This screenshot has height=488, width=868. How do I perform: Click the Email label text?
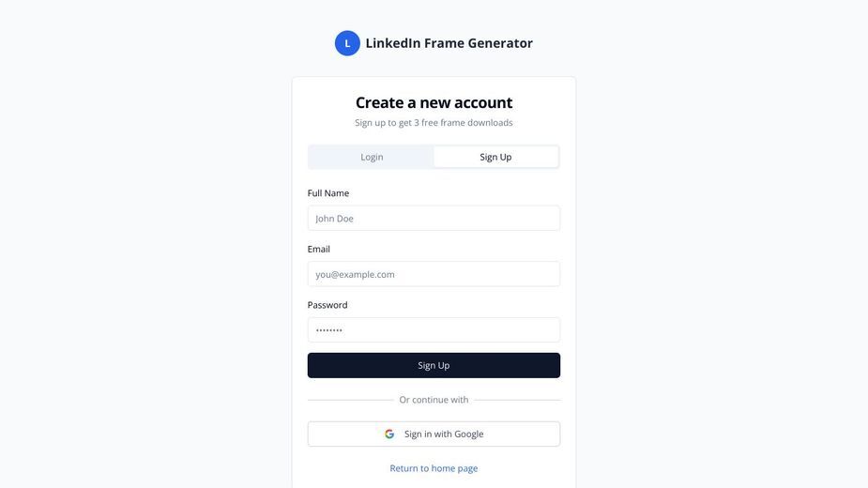click(x=319, y=250)
